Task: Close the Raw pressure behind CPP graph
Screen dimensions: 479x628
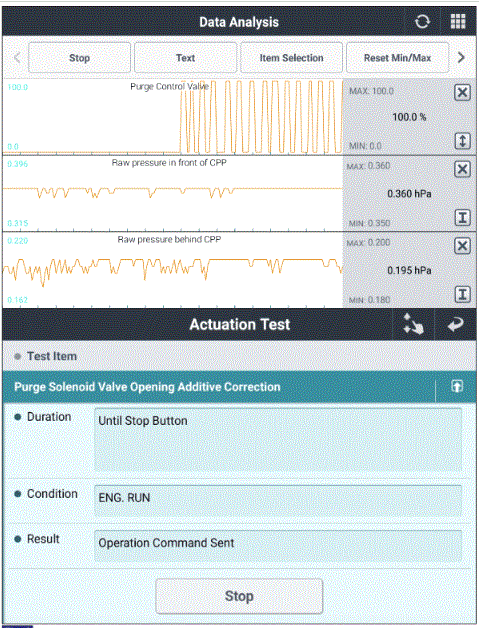Action: pos(462,246)
